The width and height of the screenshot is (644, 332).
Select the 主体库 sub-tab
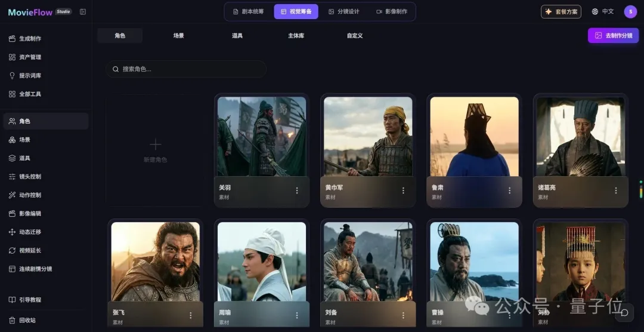296,36
